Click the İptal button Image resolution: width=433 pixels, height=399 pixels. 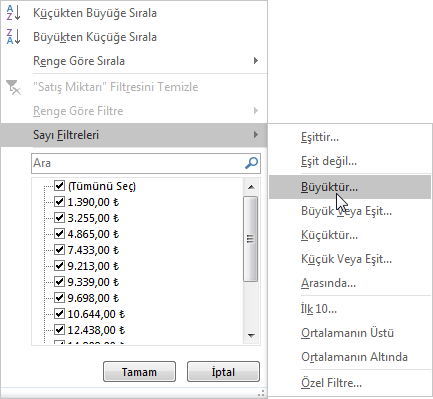[x=223, y=372]
